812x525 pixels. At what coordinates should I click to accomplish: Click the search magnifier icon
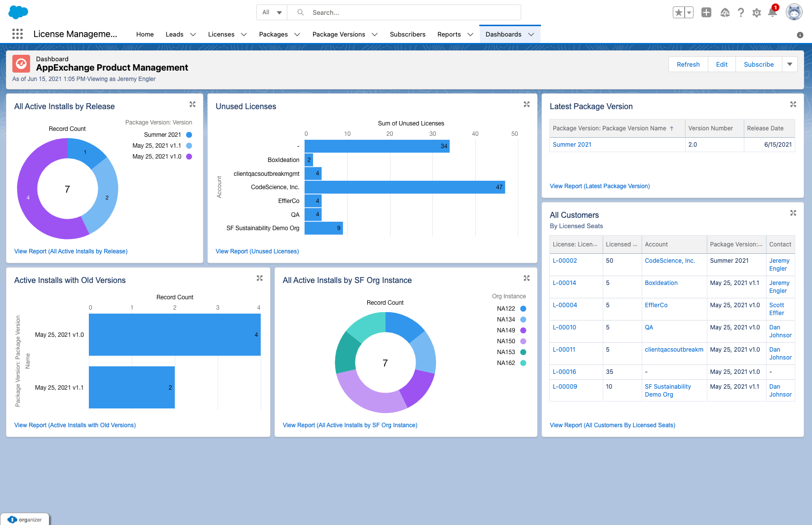tap(300, 12)
